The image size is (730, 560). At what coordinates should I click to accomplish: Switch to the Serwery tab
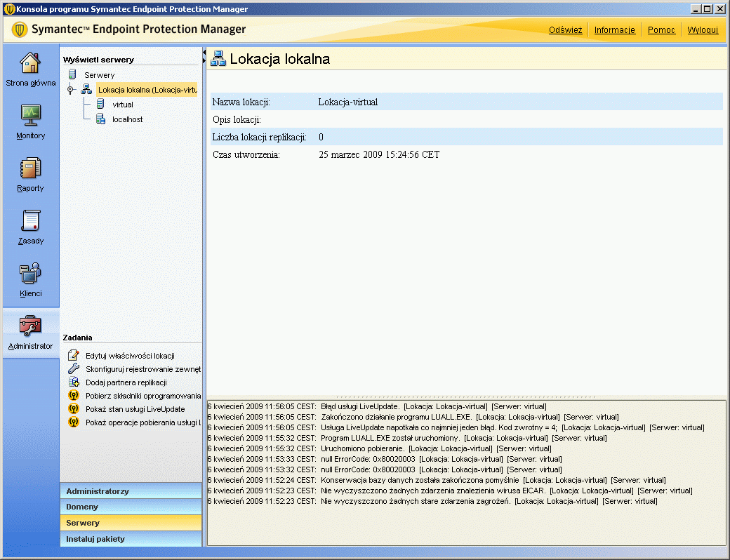click(x=131, y=523)
